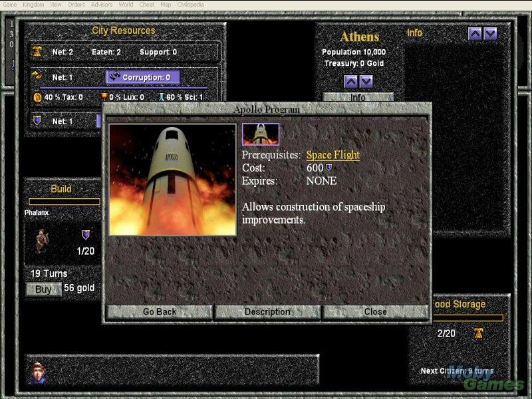Open the Civilopedia menu

pyautogui.click(x=190, y=5)
